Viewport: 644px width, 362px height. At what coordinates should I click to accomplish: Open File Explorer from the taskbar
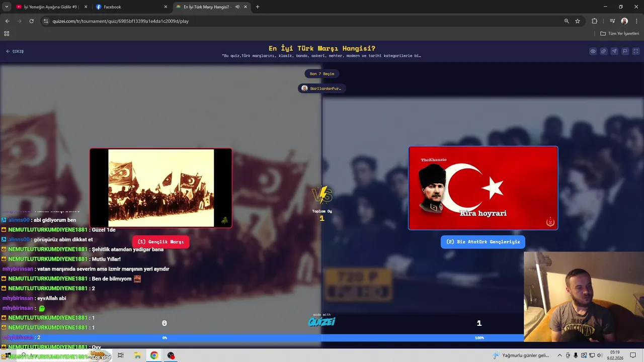coord(137,355)
